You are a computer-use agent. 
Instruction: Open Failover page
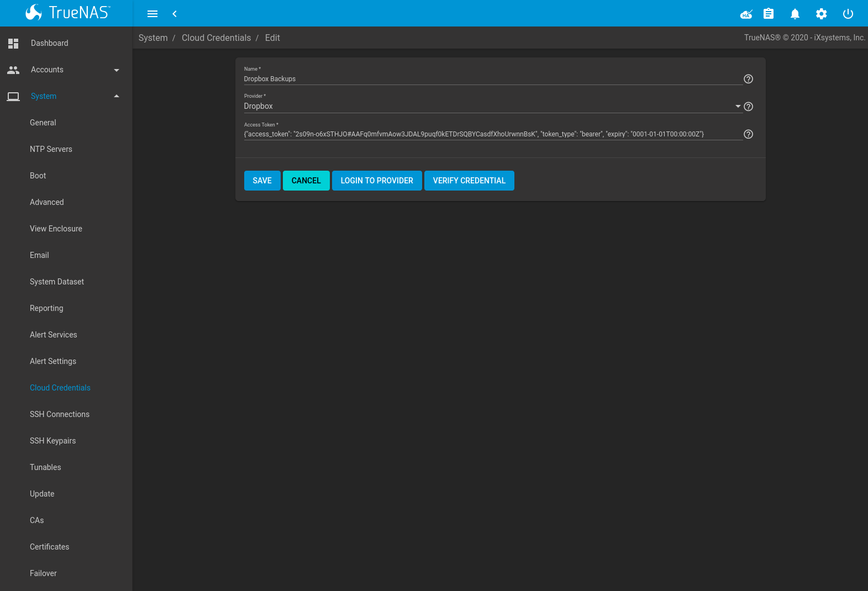point(43,573)
